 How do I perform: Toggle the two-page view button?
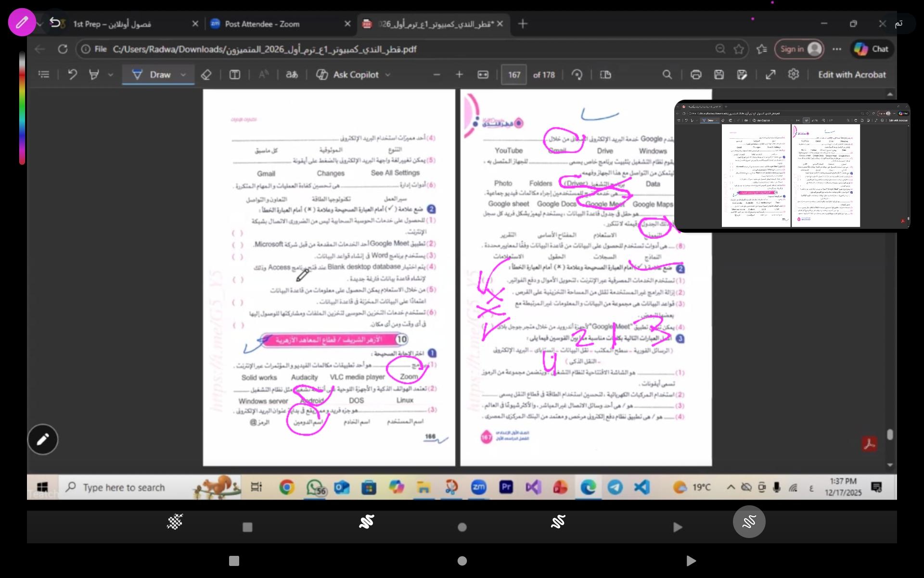click(605, 75)
